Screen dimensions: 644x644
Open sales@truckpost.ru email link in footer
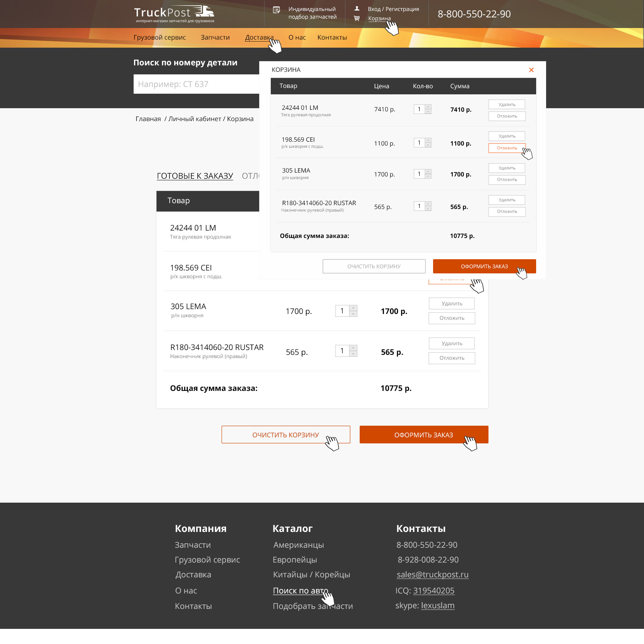(432, 574)
